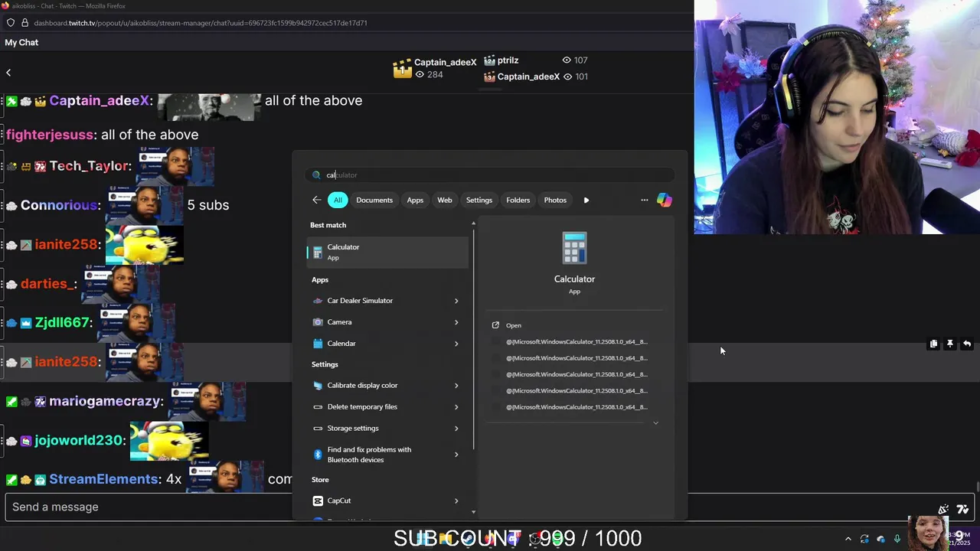
Task: Click the Camera app icon
Action: 318,322
